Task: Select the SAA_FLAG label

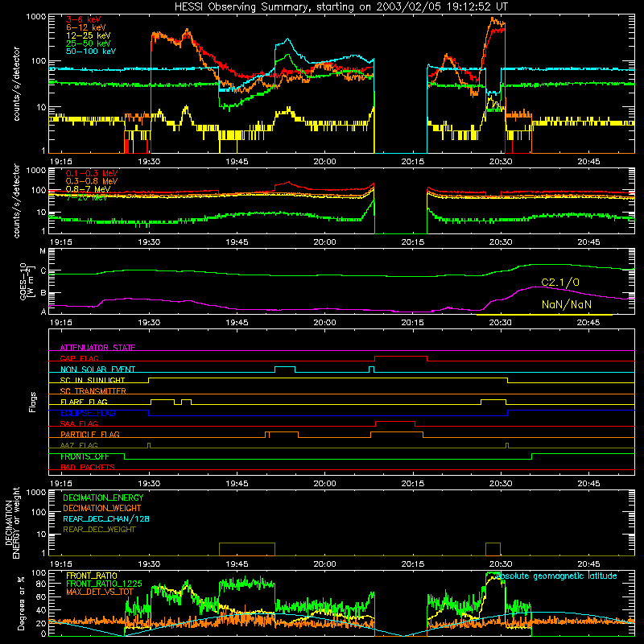Action: pyautogui.click(x=79, y=423)
